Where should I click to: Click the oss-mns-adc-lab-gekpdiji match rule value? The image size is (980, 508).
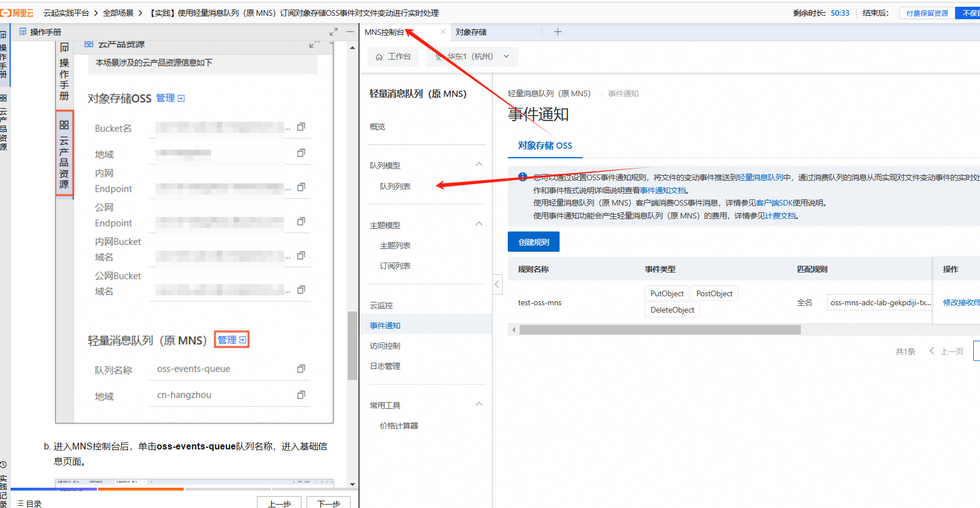coord(880,302)
